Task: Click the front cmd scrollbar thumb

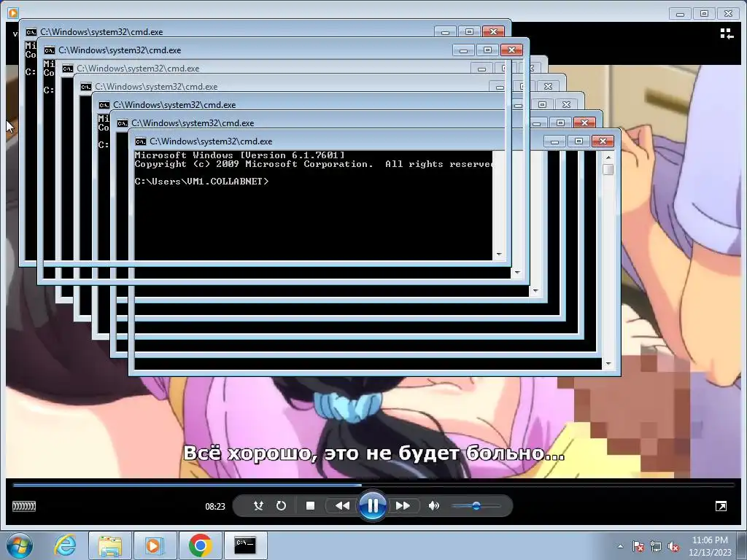Action: (608, 170)
